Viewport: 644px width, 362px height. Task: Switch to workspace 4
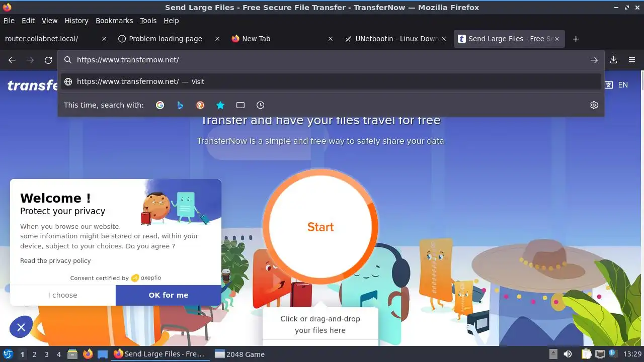point(58,354)
